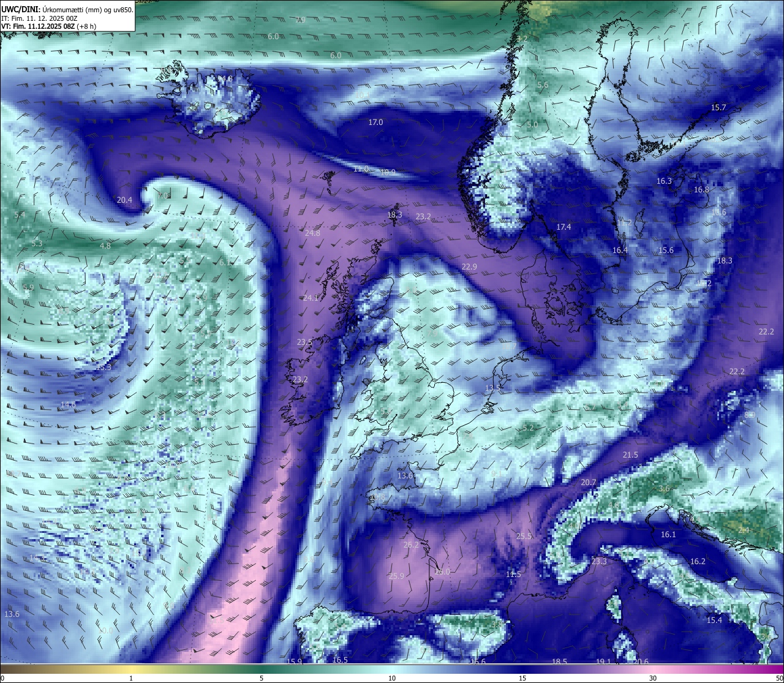
Task: Click the 22.9 value in North Sea
Action: coord(469,266)
